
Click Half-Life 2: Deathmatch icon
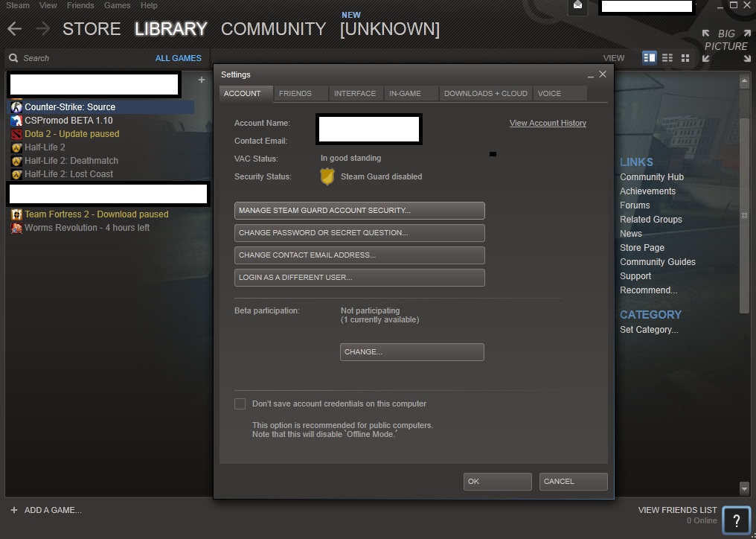(x=16, y=161)
